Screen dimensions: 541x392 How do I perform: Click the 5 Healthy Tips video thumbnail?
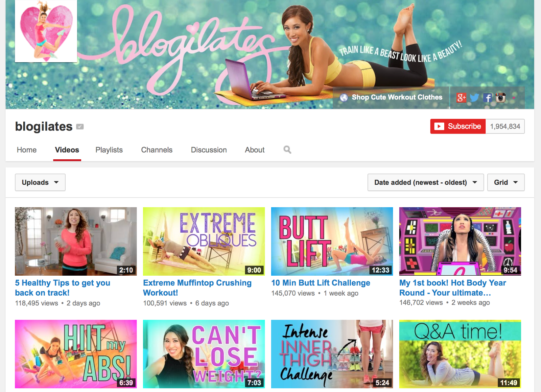point(76,241)
